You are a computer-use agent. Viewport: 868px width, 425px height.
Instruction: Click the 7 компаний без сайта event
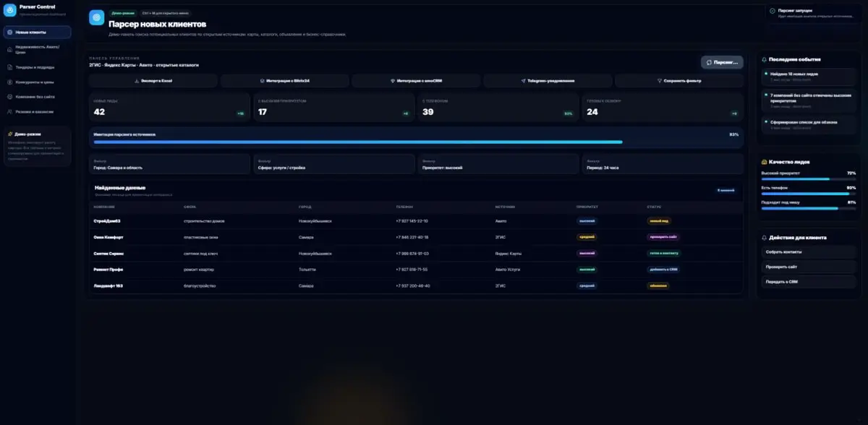(x=809, y=100)
